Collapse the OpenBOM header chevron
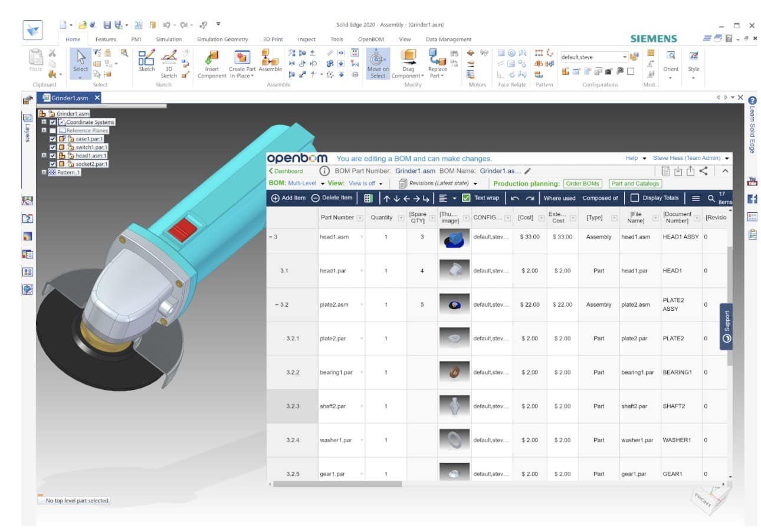The image size is (761, 532). [x=725, y=171]
